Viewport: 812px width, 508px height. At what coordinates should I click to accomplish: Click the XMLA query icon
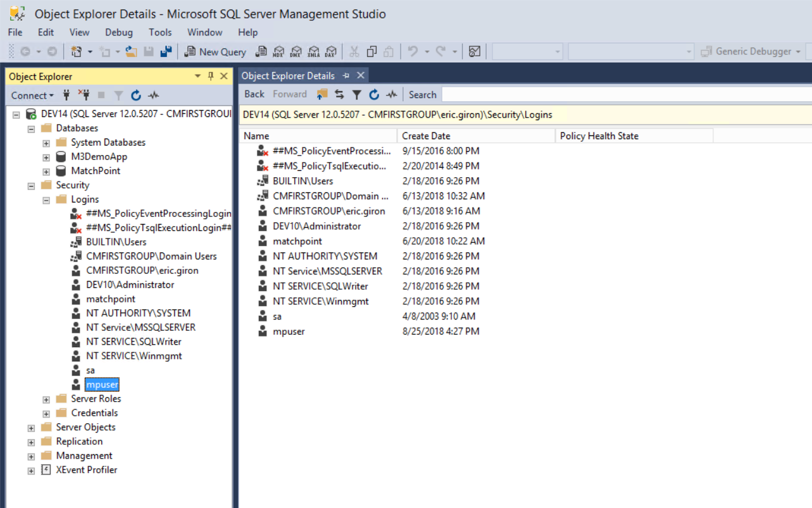point(313,52)
